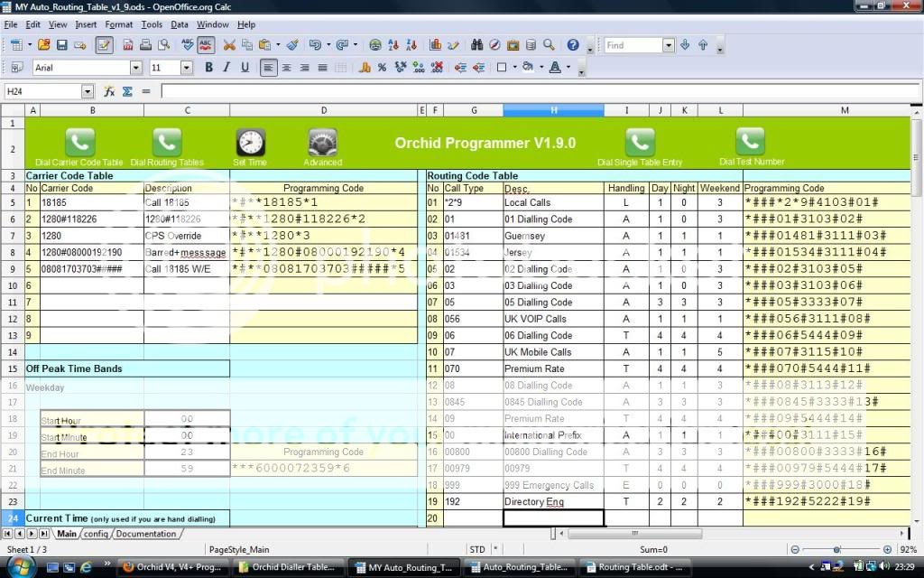Open the Font Color dropdown arrow

(568, 67)
